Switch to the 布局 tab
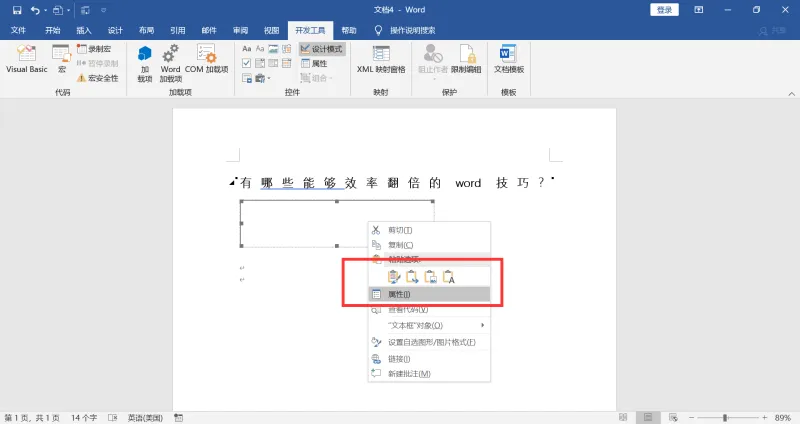This screenshot has width=800, height=424. click(x=146, y=31)
